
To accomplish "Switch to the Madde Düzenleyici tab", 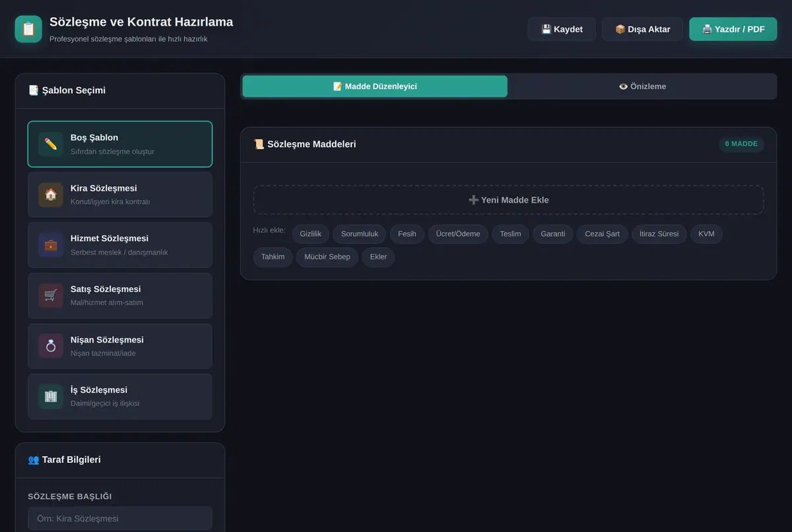I will tap(375, 86).
